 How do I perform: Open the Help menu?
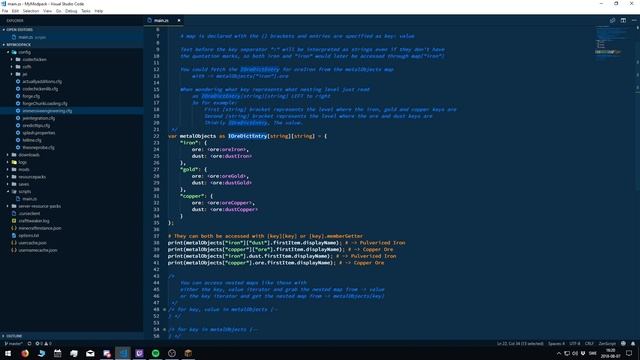click(x=99, y=11)
